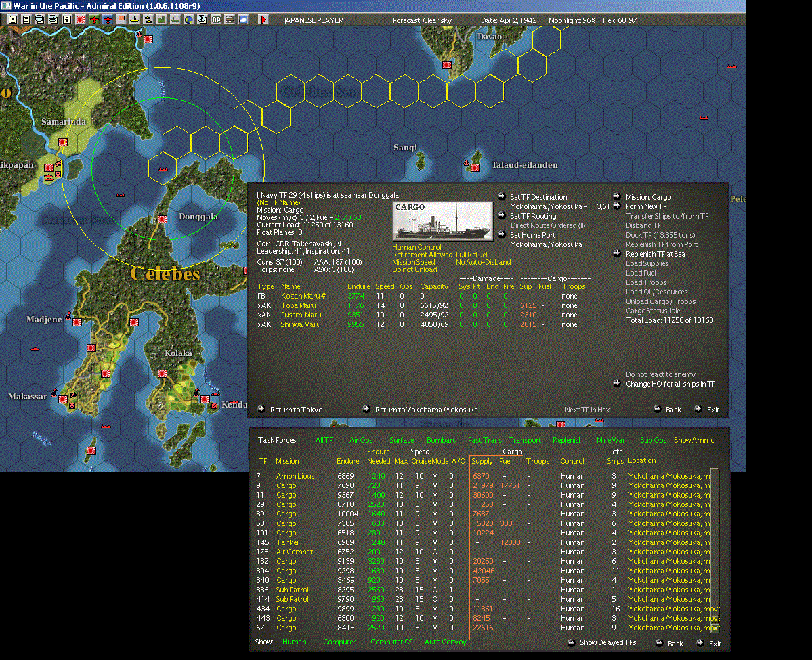Click arrow beside Form New TF
Screen dimensions: 812x660
click(x=617, y=206)
